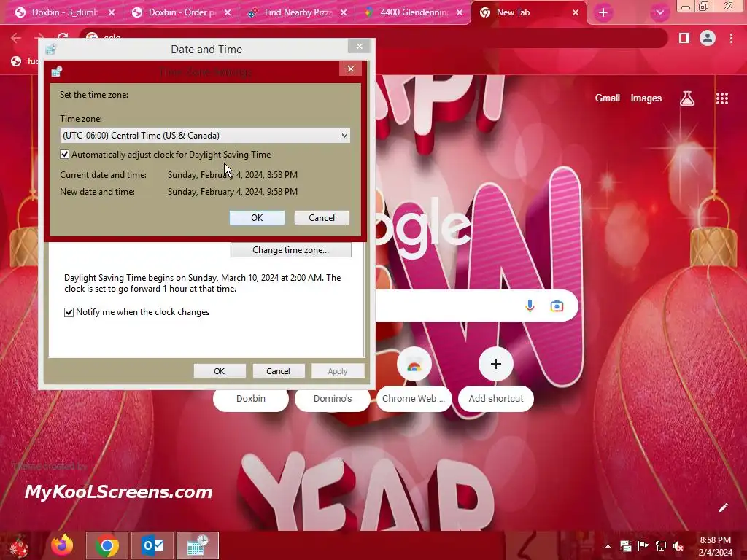Show hidden system tray icons arrow

pos(608,546)
